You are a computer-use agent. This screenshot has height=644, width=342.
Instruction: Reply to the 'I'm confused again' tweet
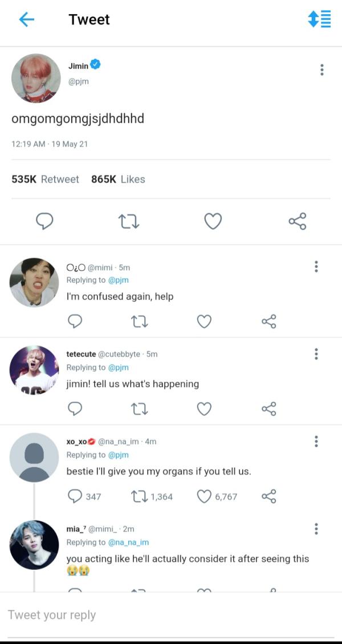[x=75, y=322]
